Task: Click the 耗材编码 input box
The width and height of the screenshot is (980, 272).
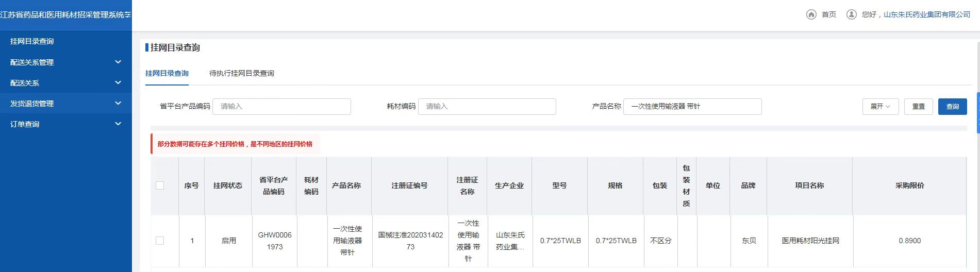Action: coord(487,107)
